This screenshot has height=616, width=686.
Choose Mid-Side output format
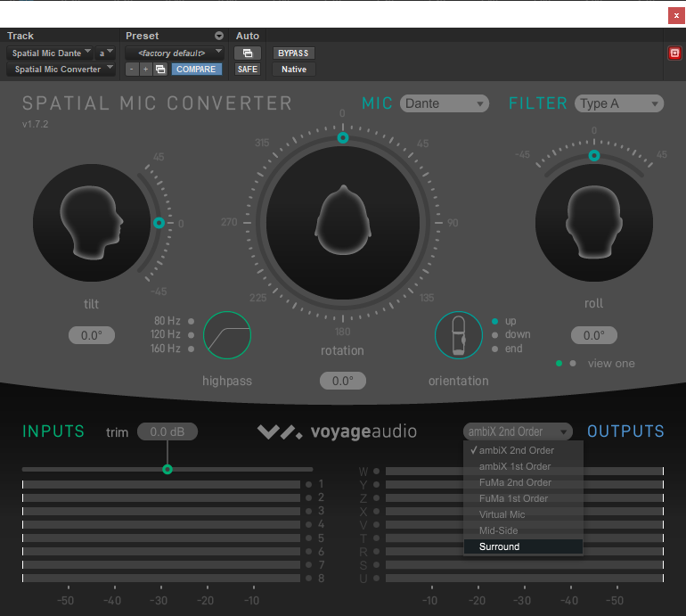tap(523, 530)
